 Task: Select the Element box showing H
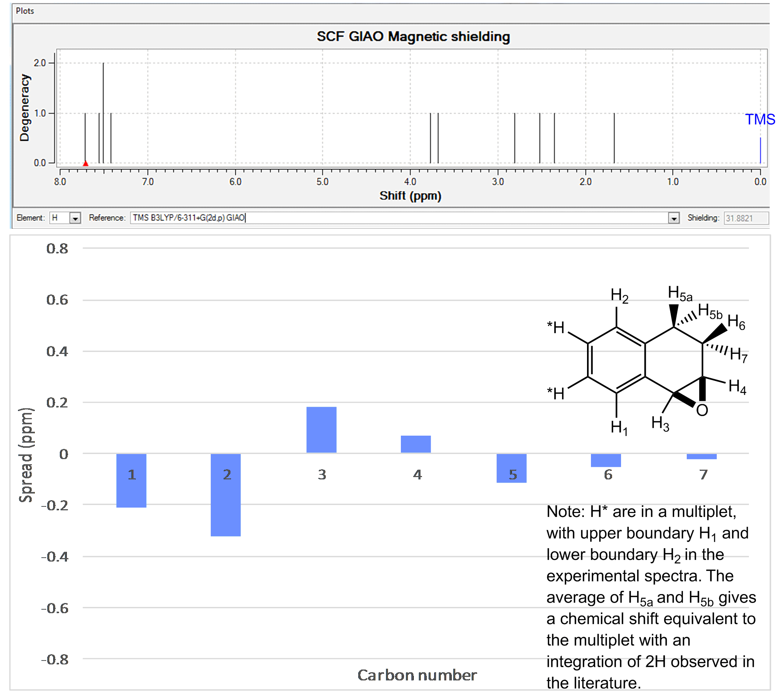click(x=59, y=218)
